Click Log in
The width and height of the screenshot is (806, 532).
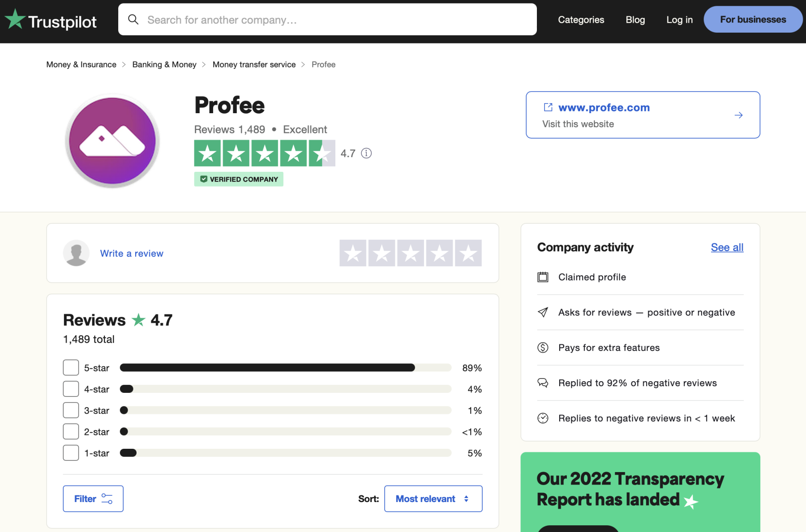(679, 20)
